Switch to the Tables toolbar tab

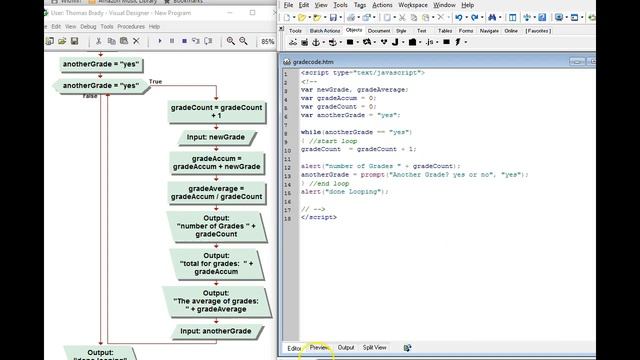[445, 31]
